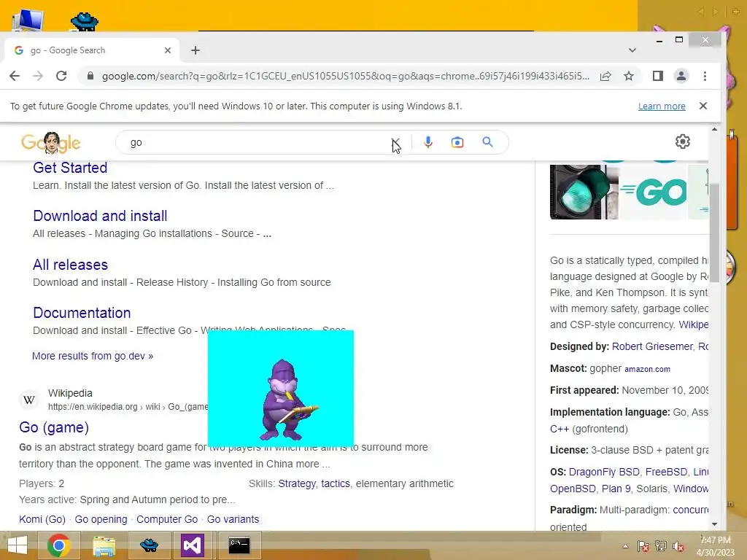Go to Google home via doodle logo
The image size is (747, 560).
(51, 142)
